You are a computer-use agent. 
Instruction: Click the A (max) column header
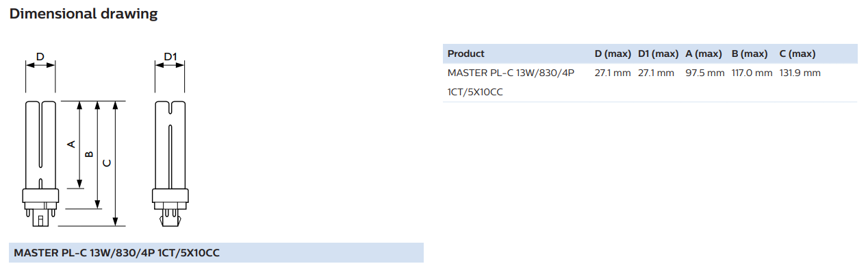(704, 53)
